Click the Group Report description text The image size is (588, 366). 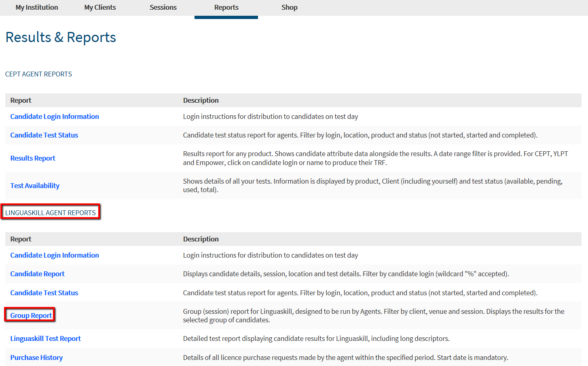pyautogui.click(x=374, y=315)
